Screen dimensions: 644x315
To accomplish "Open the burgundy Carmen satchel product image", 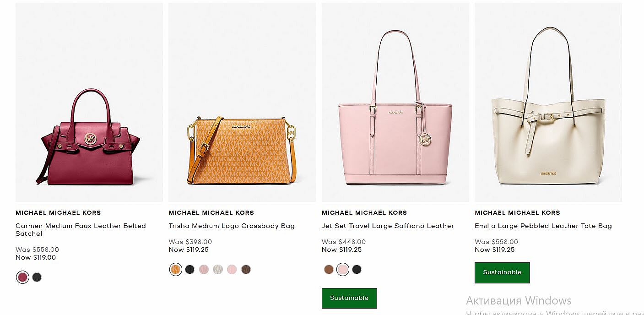I will (x=89, y=137).
